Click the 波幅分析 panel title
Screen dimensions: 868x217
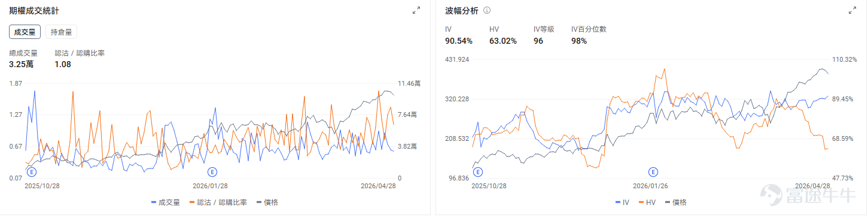pos(461,11)
